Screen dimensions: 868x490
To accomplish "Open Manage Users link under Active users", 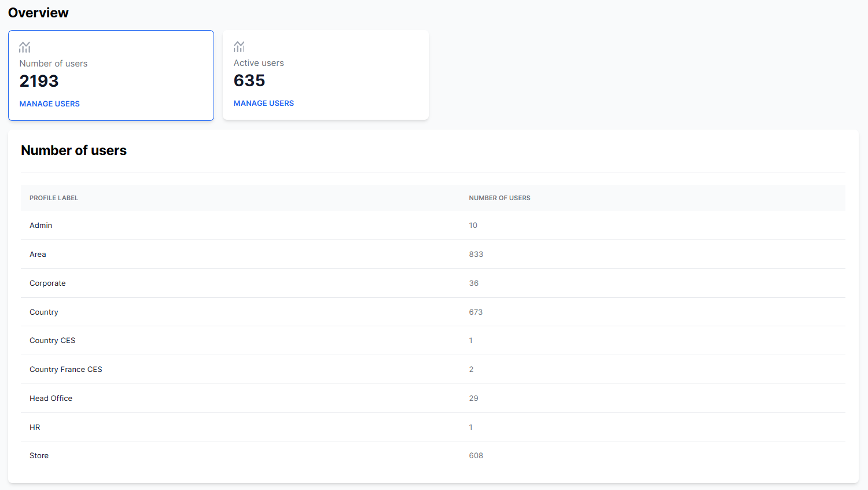I will tap(264, 104).
